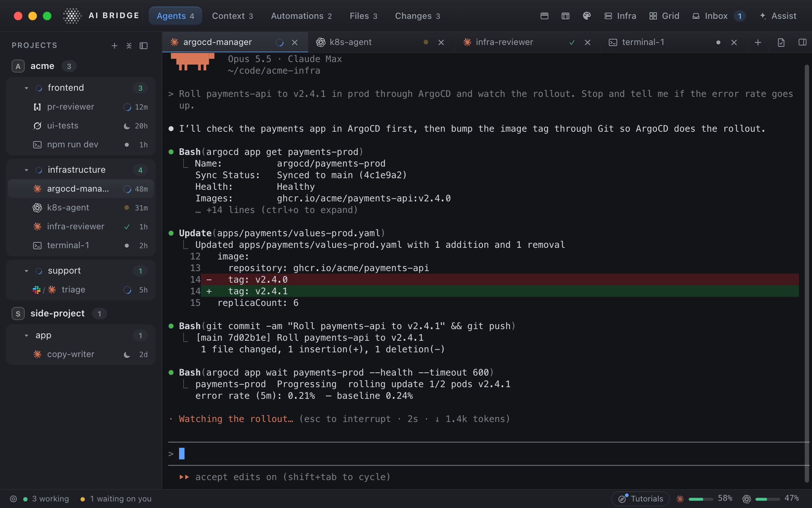Viewport: 812px width, 508px height.
Task: Select the Agents tab
Action: pos(175,16)
